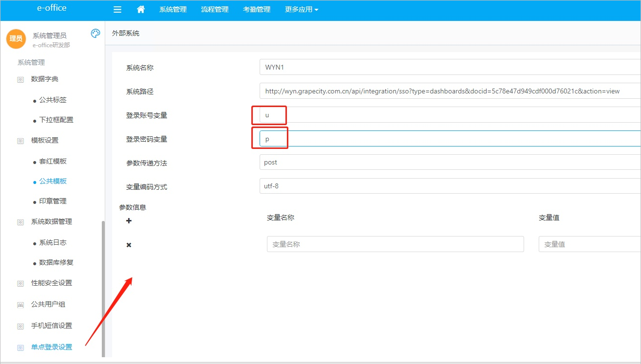Screen dimensions: 641x364
Task: Go to home via house icon
Action: coord(141,10)
